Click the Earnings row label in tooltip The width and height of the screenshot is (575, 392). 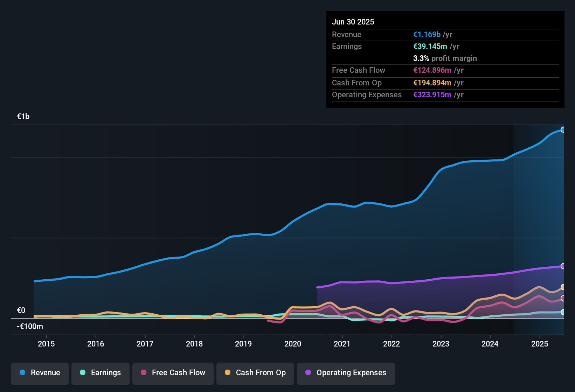(347, 46)
